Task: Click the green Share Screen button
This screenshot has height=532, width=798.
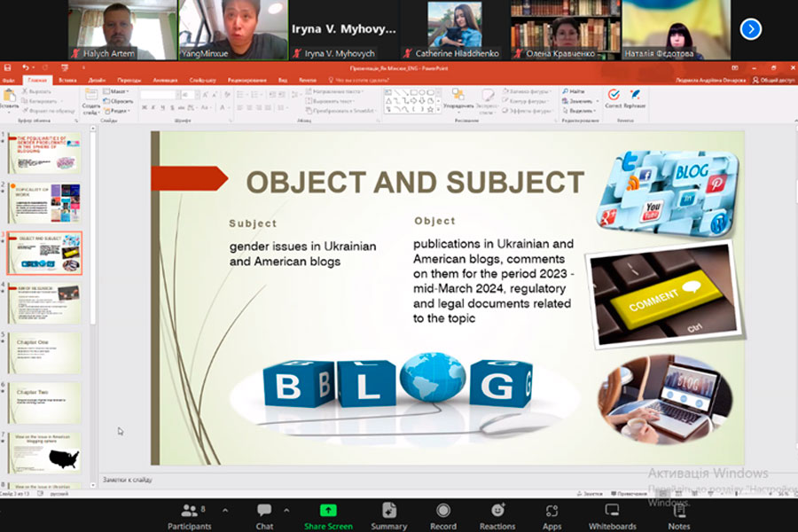Action: tap(328, 515)
